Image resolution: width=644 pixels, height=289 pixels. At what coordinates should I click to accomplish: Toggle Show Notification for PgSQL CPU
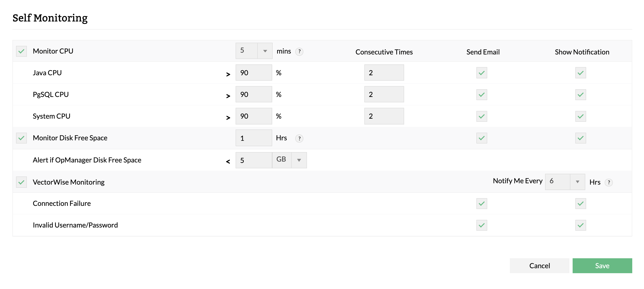click(x=581, y=94)
